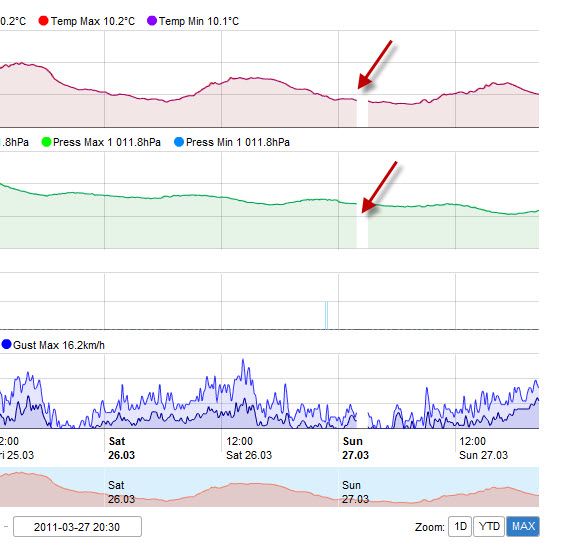
Task: Click the data gap in the temperature chart
Action: pos(362,113)
